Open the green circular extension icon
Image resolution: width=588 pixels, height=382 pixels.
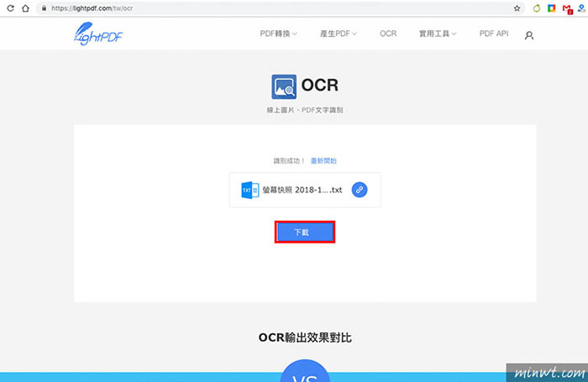(537, 8)
